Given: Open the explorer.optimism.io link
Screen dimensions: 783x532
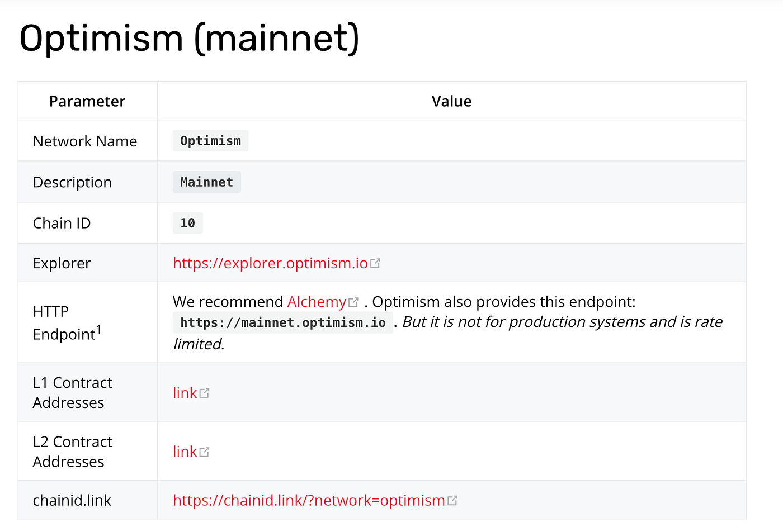Looking at the screenshot, I should click(270, 263).
